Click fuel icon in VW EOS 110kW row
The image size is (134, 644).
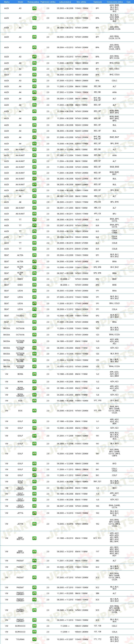click(x=34, y=401)
